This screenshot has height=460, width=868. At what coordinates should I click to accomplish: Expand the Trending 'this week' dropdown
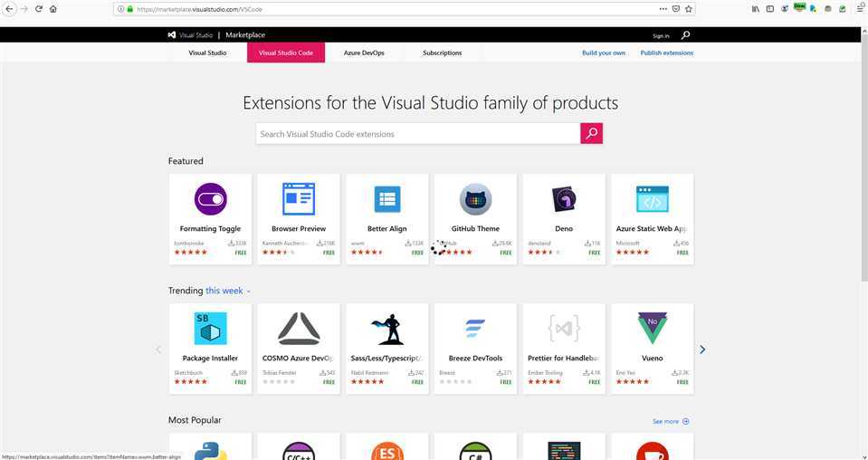[228, 291]
